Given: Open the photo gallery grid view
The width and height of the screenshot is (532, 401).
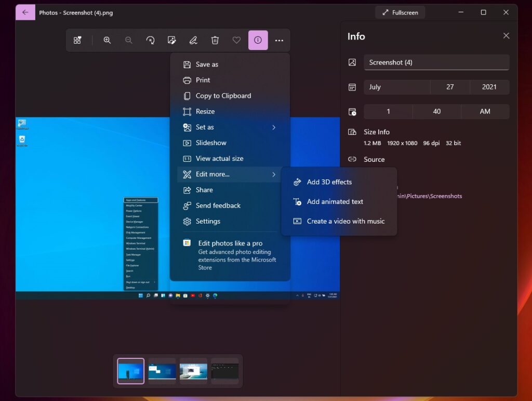Looking at the screenshot, I should click(x=77, y=40).
